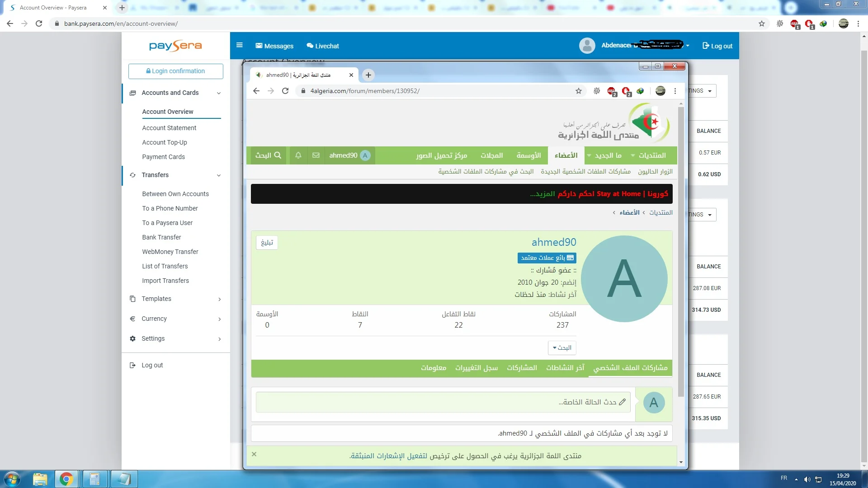Dismiss the notification permission banner

(x=254, y=454)
